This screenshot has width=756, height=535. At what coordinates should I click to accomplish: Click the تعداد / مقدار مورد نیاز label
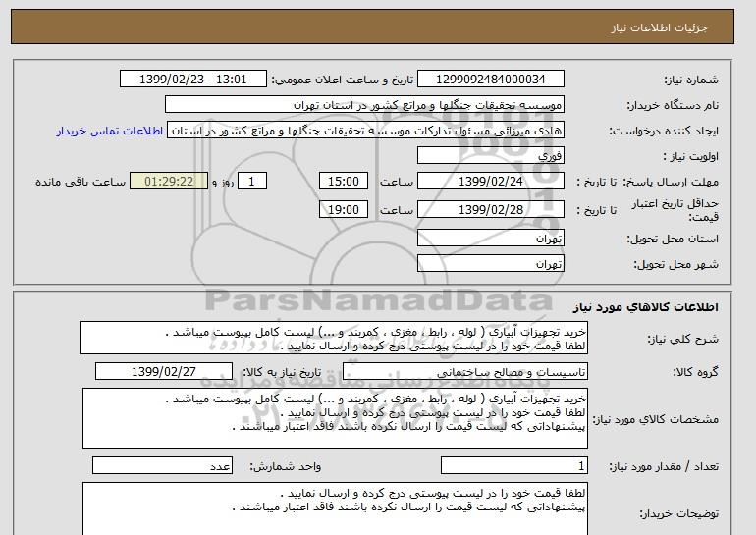(664, 466)
